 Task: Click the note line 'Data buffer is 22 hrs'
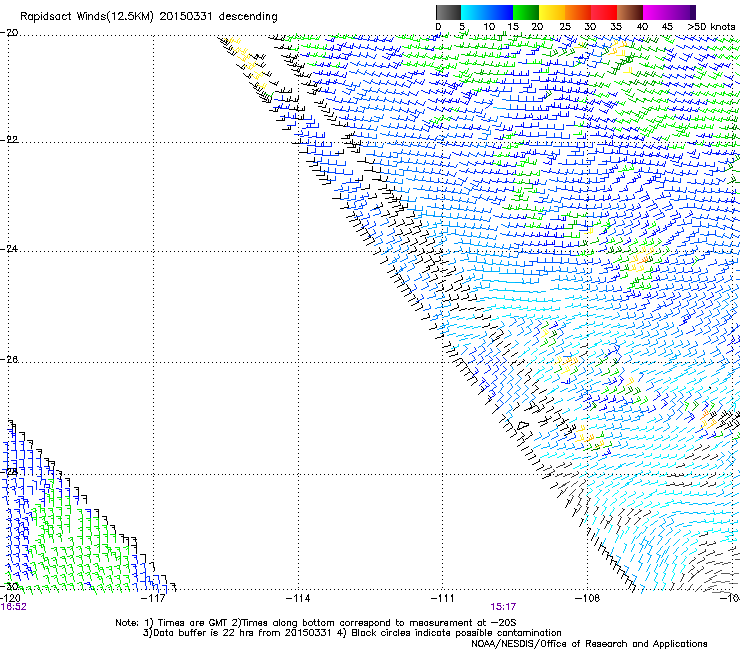[352, 633]
